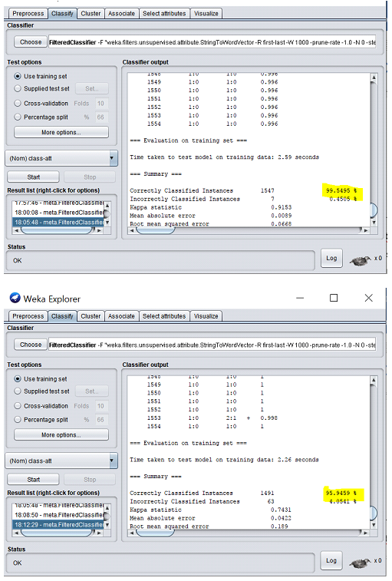The width and height of the screenshot is (392, 581).
Task: Click output scroll-up arrow in the 99.5495% window
Action: (x=374, y=78)
